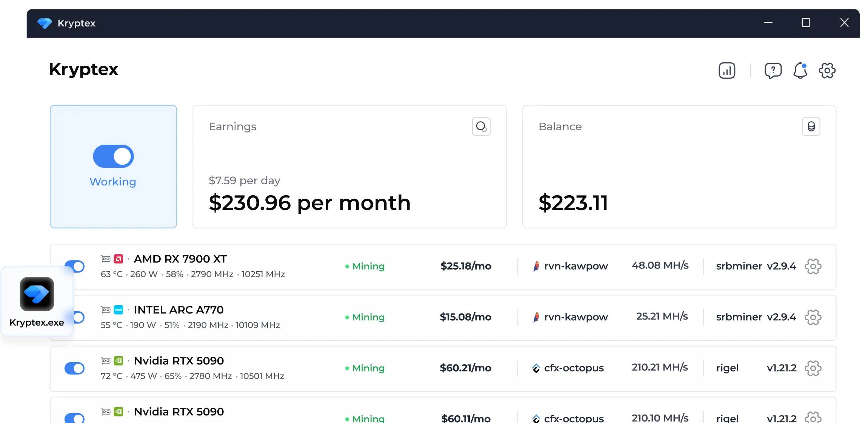This screenshot has width=868, height=423.
Task: Open settings gear for AMD RX 7900 XT
Action: coord(813,266)
